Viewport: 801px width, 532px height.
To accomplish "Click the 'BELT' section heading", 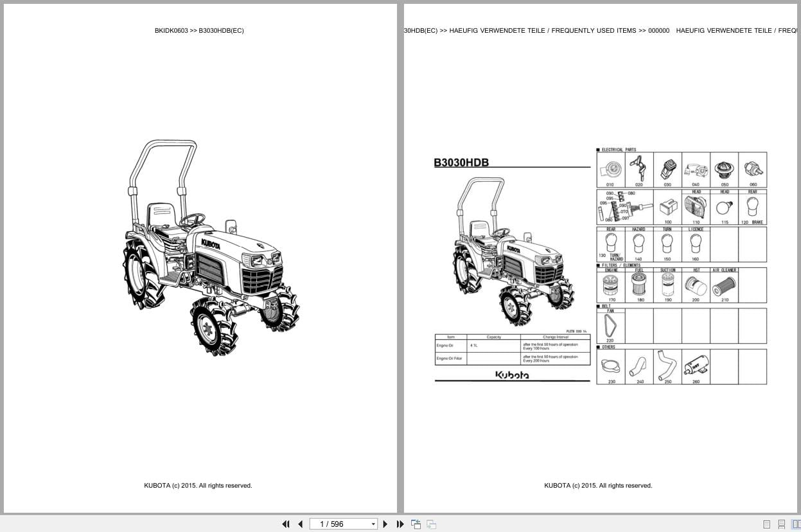I will click(606, 306).
